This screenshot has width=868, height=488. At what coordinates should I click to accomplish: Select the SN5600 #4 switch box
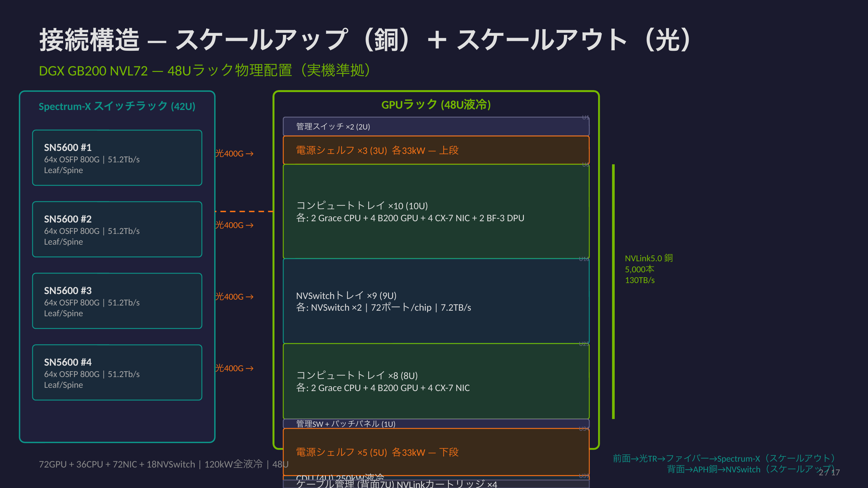coord(117,373)
